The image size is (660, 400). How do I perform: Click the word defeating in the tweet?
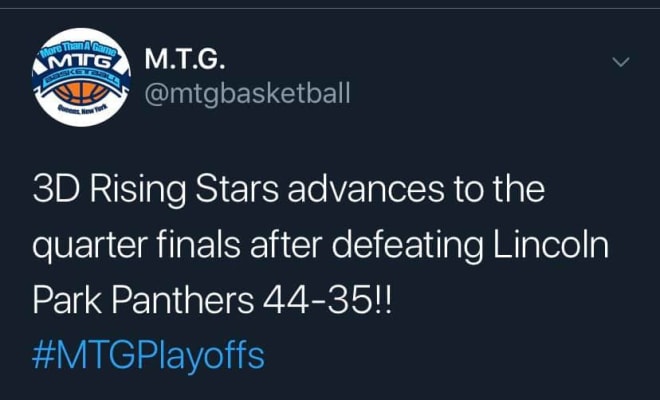pyautogui.click(x=407, y=246)
